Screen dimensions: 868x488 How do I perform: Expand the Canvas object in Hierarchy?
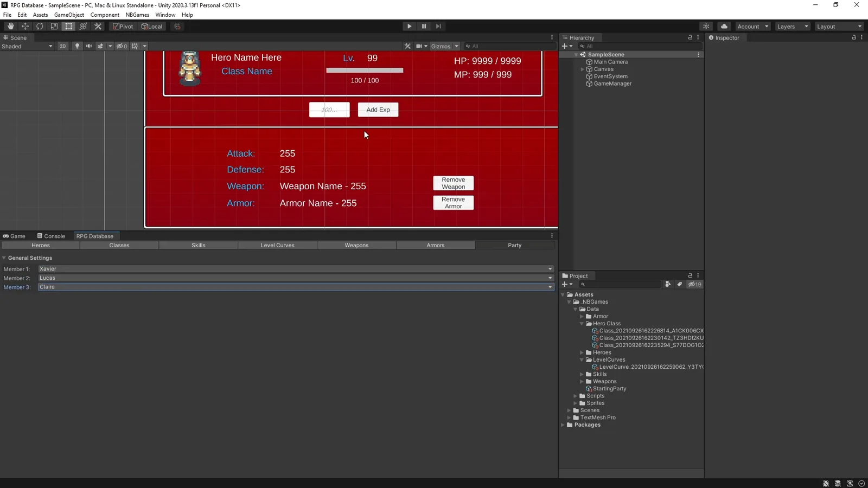[583, 69]
